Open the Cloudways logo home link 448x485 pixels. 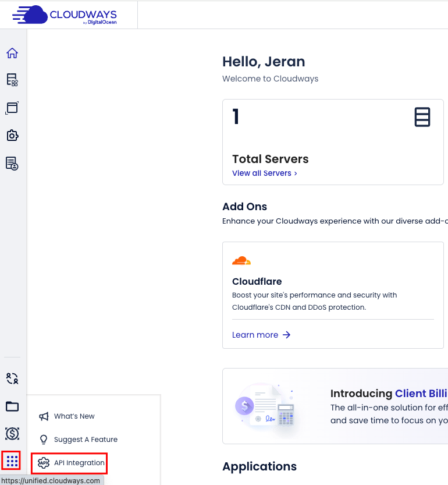point(65,15)
